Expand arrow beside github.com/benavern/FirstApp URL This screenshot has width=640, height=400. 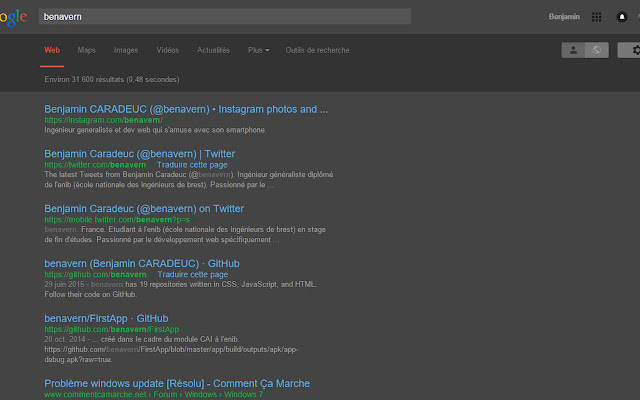[184, 329]
